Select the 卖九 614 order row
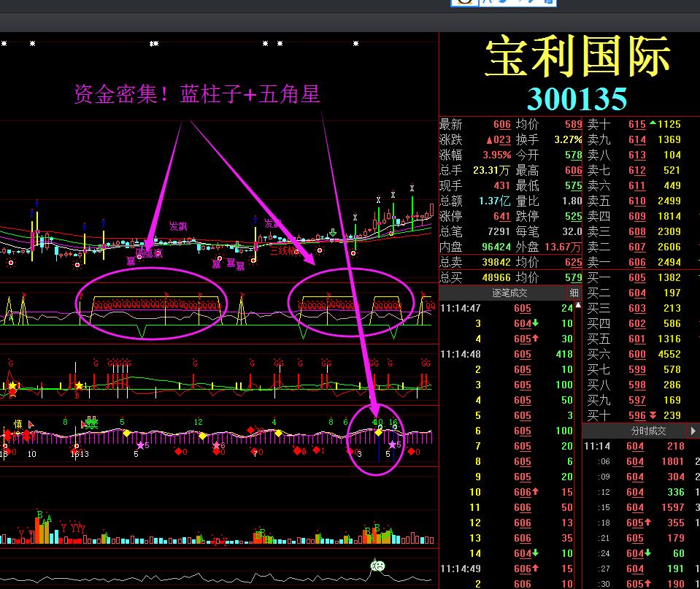 (641, 140)
